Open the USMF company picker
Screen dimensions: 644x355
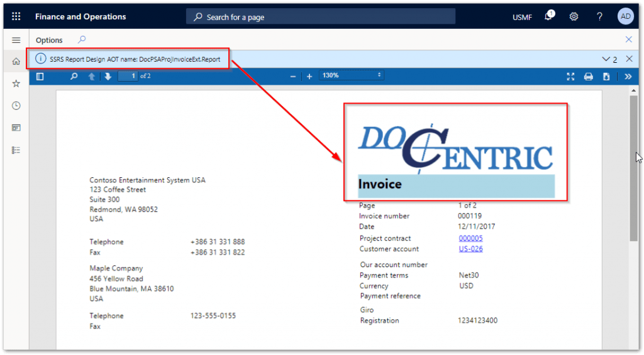[522, 17]
